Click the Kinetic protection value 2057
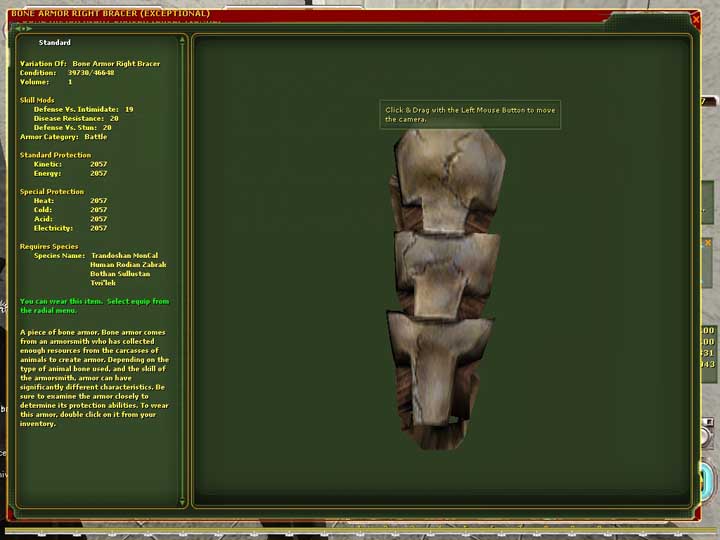This screenshot has width=720, height=540. point(98,164)
